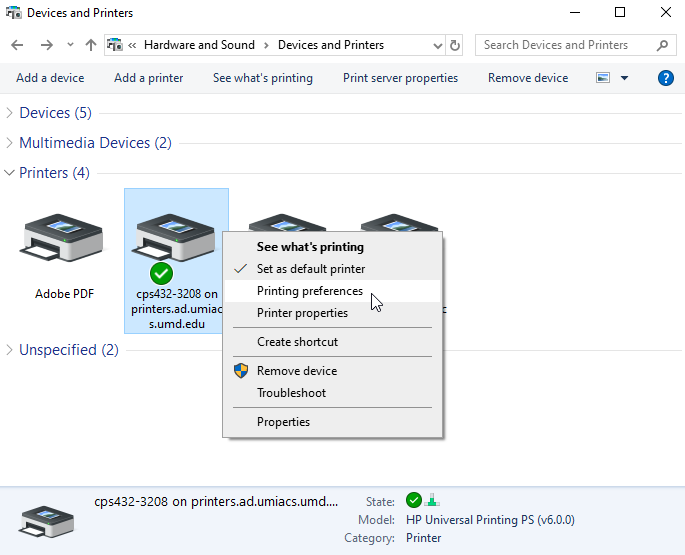685x555 pixels.
Task: Choose Printing preferences from context menu
Action: tap(310, 291)
